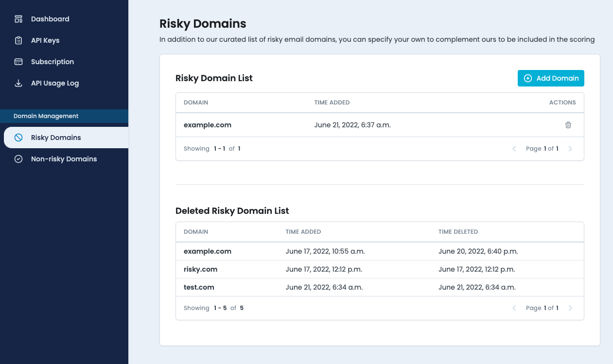Click the TIME DELETED column header
613x364 pixels.
tap(458, 232)
